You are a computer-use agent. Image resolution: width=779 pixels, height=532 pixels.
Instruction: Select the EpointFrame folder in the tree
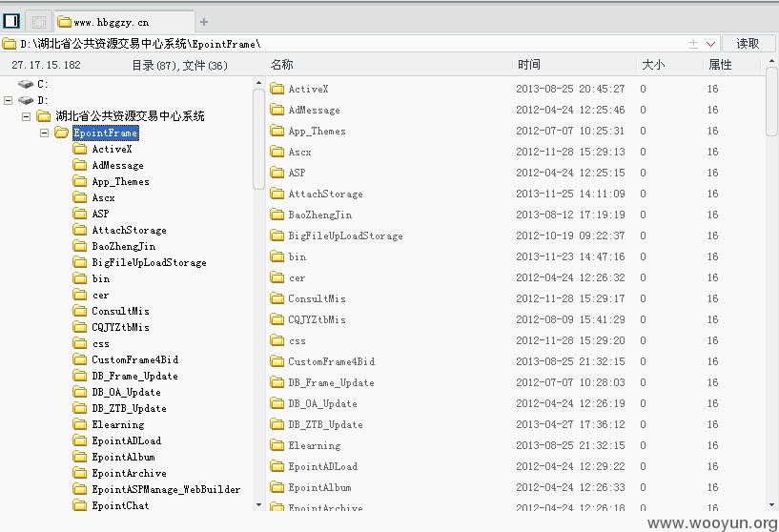point(105,133)
